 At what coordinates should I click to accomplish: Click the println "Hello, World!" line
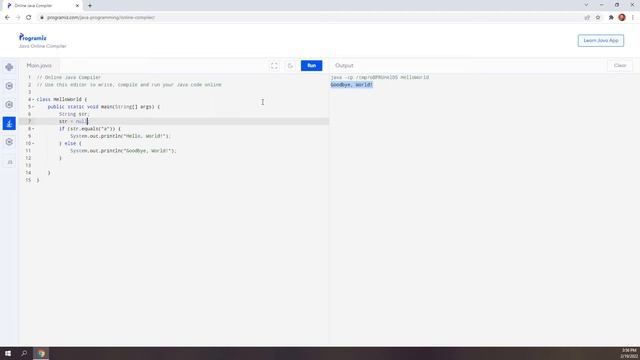click(120, 136)
